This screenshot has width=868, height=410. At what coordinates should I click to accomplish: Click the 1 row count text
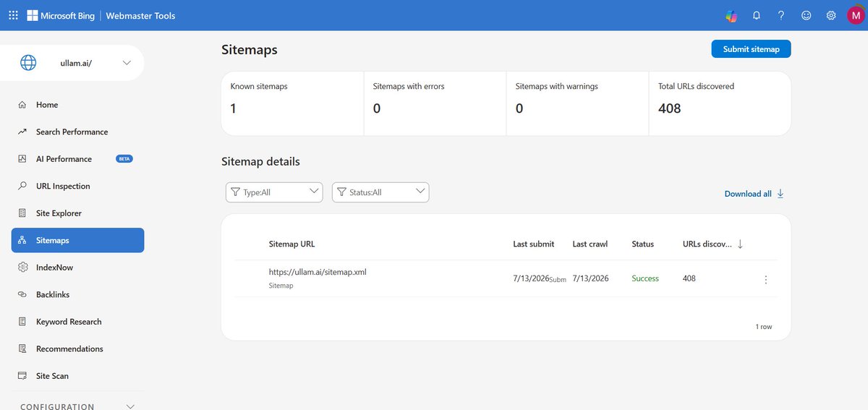click(x=764, y=327)
